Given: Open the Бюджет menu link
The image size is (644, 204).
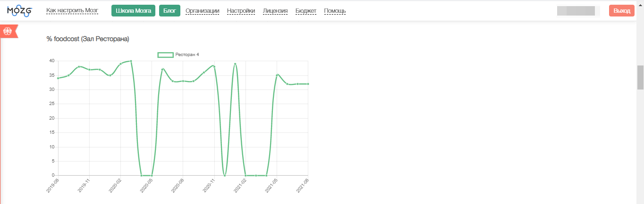Looking at the screenshot, I should click(306, 11).
